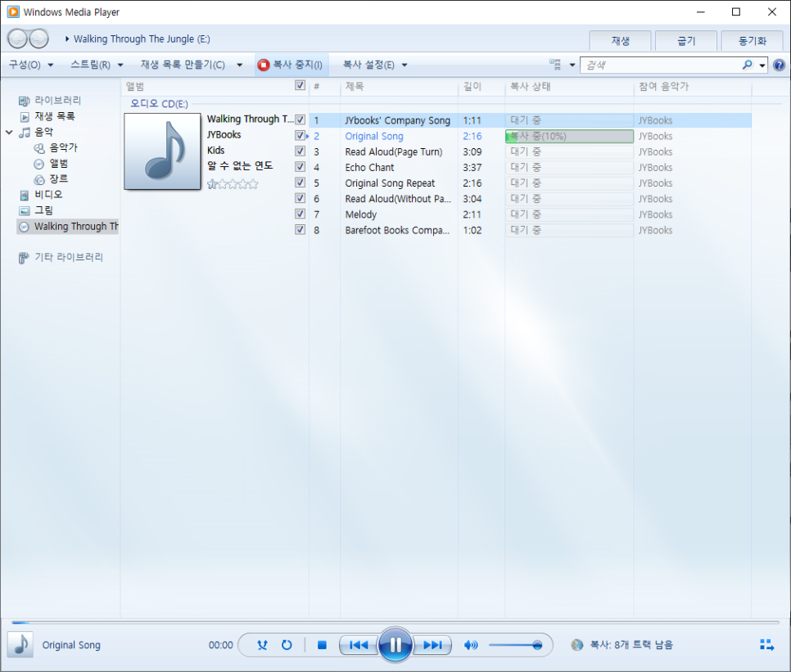Click the rip status globe icon
Viewport: 791px width, 672px height.
(577, 645)
